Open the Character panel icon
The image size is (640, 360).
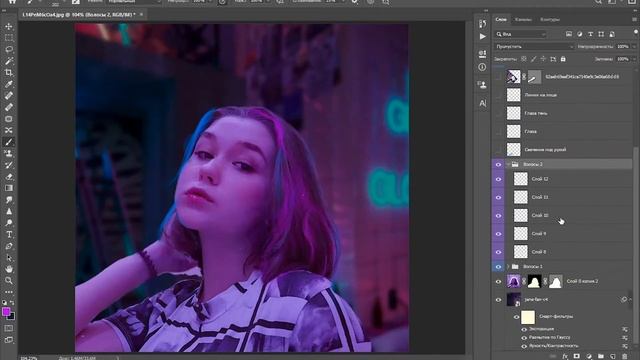[x=482, y=103]
